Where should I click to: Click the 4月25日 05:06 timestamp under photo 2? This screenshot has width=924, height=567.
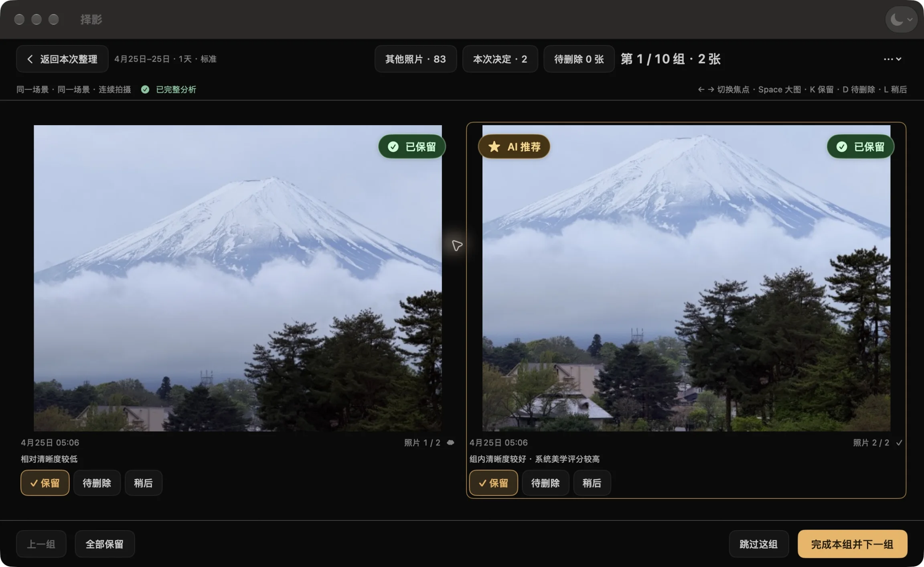[x=499, y=443]
